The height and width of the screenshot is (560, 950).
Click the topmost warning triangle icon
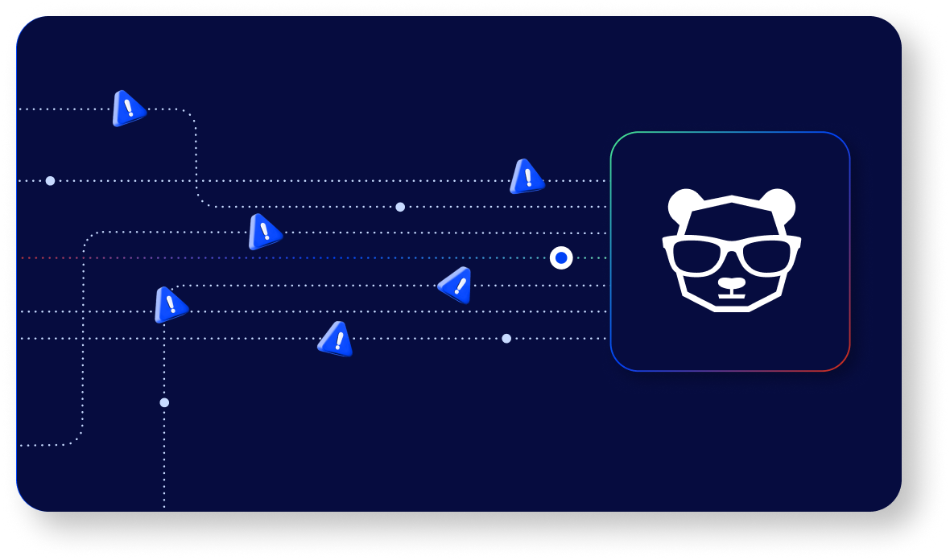point(128,109)
